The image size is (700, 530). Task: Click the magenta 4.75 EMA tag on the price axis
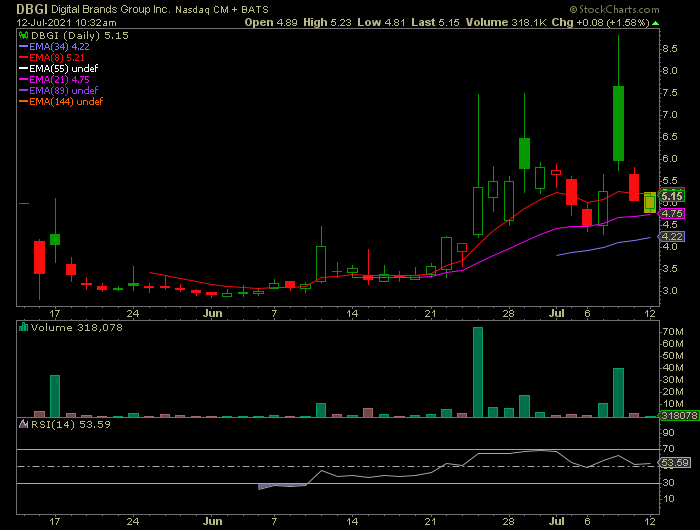click(x=671, y=213)
